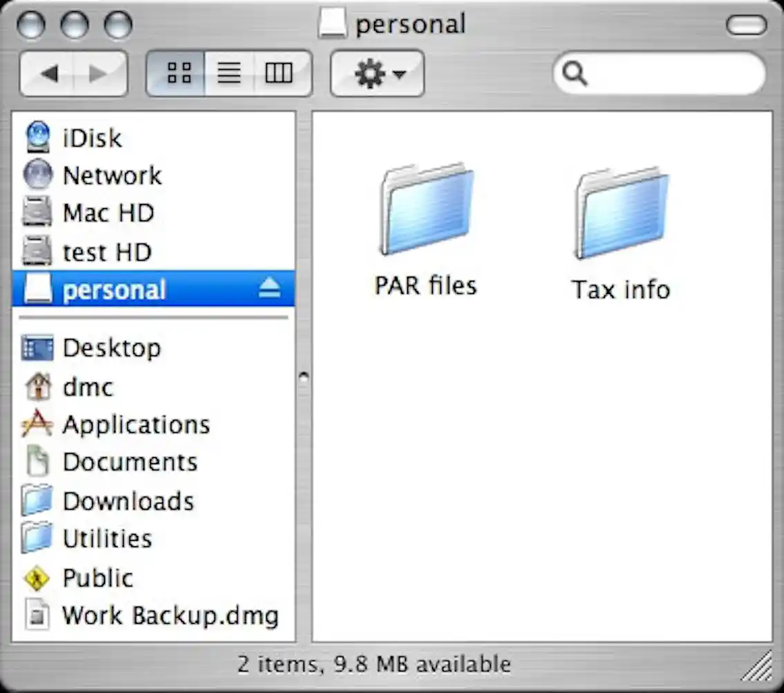Switch to list view
The image size is (784, 693).
(x=228, y=73)
